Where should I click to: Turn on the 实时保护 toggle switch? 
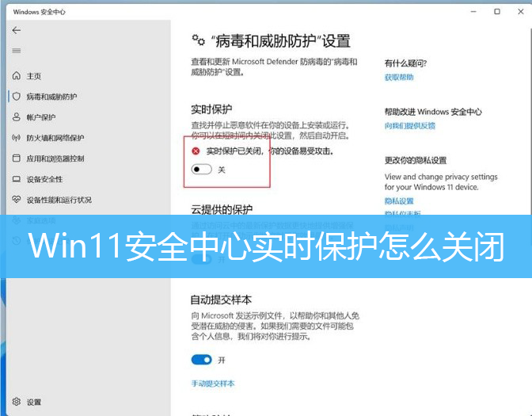201,170
